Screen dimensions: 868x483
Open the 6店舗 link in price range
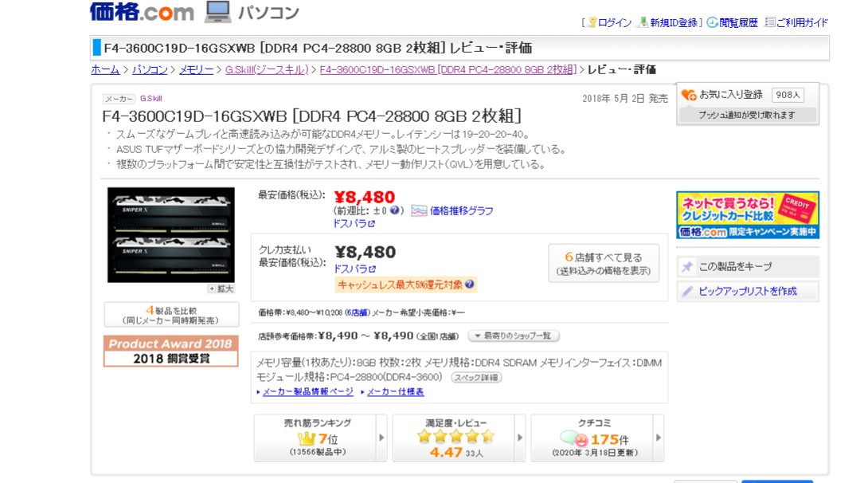coord(357,313)
